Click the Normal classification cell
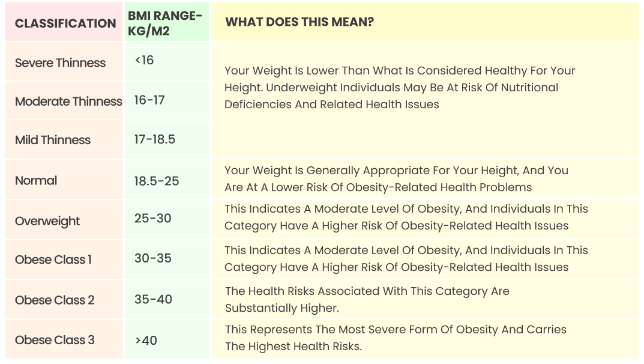The width and height of the screenshot is (644, 364). 64,180
